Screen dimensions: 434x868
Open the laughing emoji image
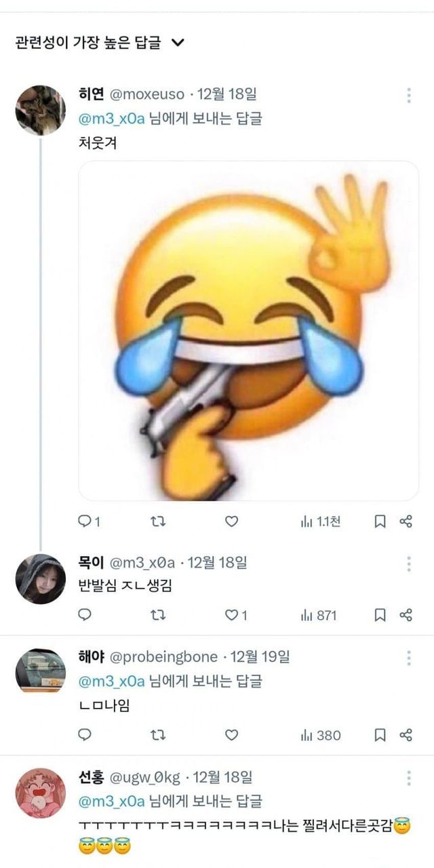(x=248, y=331)
